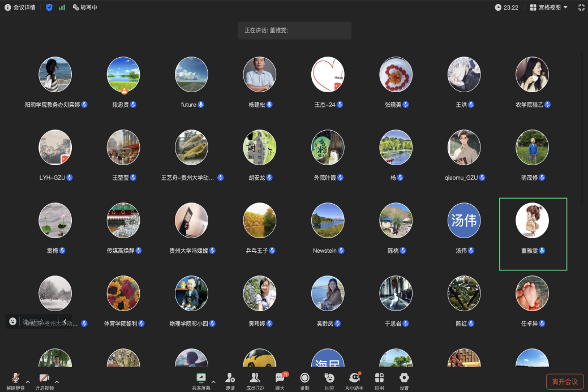Click the invite (邀请) icon
588x392 pixels.
[230, 378]
